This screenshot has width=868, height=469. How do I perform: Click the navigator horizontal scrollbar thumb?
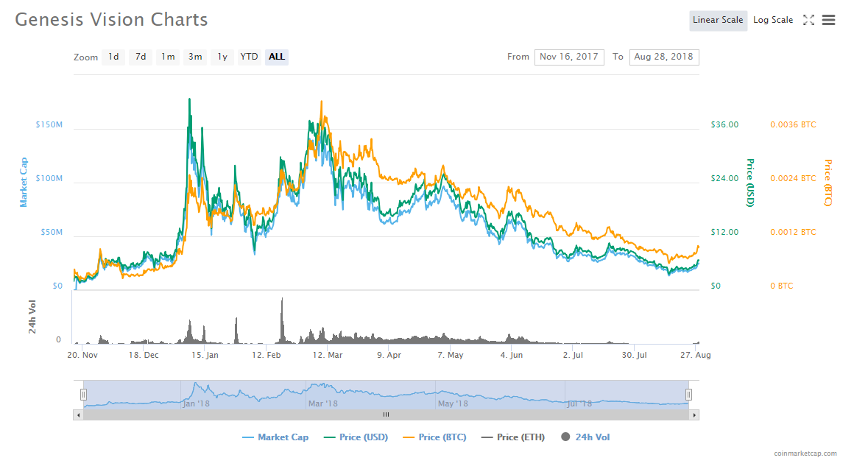386,415
